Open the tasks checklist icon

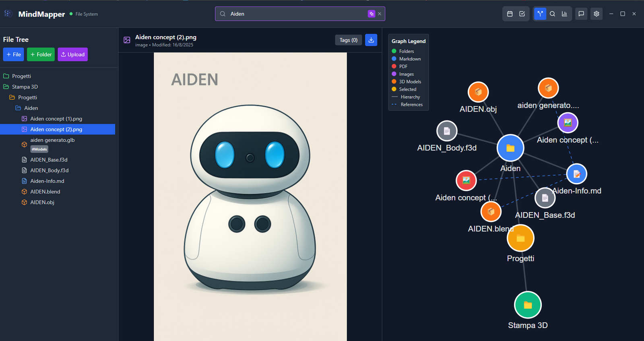click(x=522, y=14)
